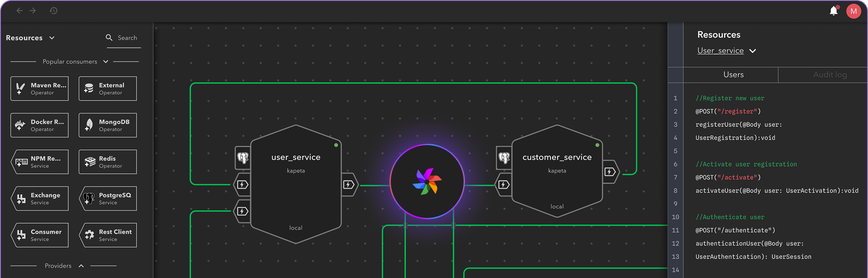Click the Maven feather icon
Screen dimensions: 868x278
click(x=20, y=88)
